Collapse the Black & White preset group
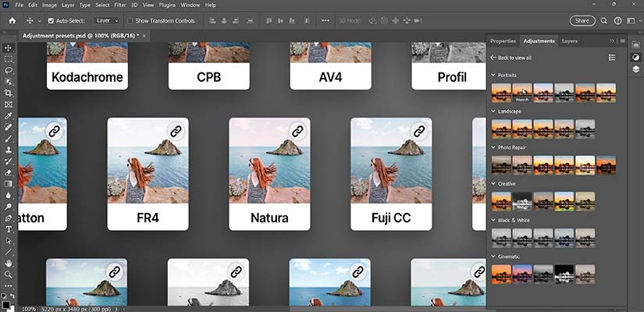This screenshot has width=644, height=312. pos(493,221)
